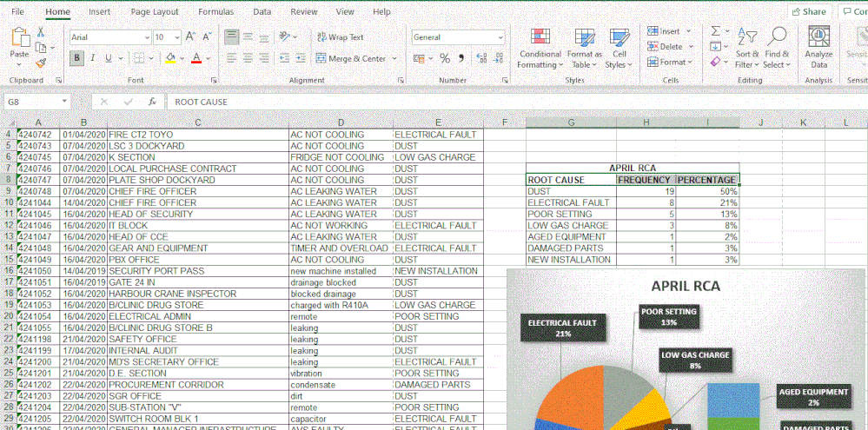Switch to the Page Layout tab
Image resolution: width=868 pixels, height=430 pixels.
(x=155, y=11)
